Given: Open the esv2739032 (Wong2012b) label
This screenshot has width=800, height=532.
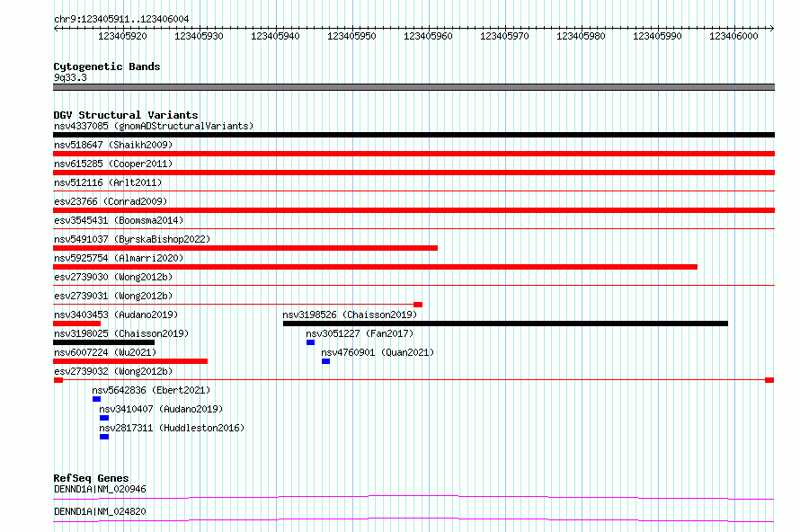Looking at the screenshot, I should click(x=113, y=371).
